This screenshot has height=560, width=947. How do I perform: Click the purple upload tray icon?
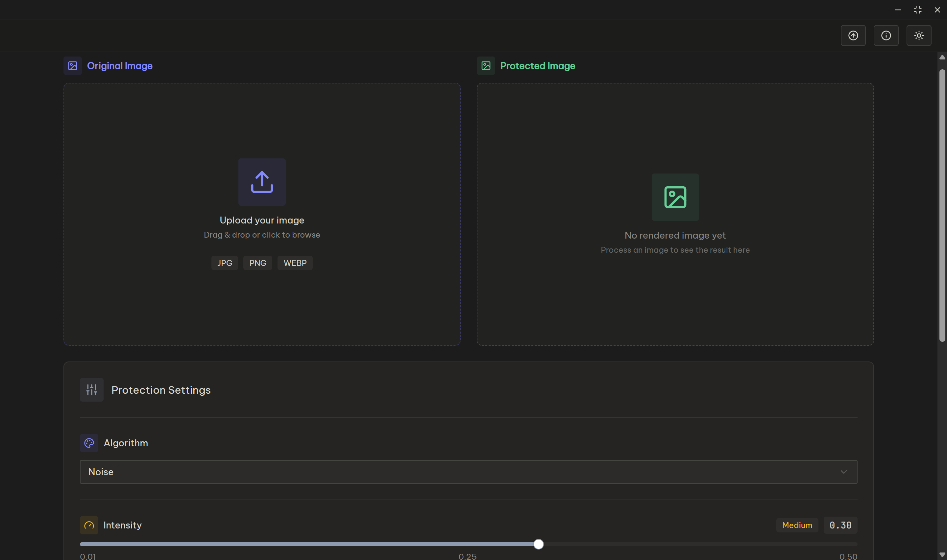[261, 182]
